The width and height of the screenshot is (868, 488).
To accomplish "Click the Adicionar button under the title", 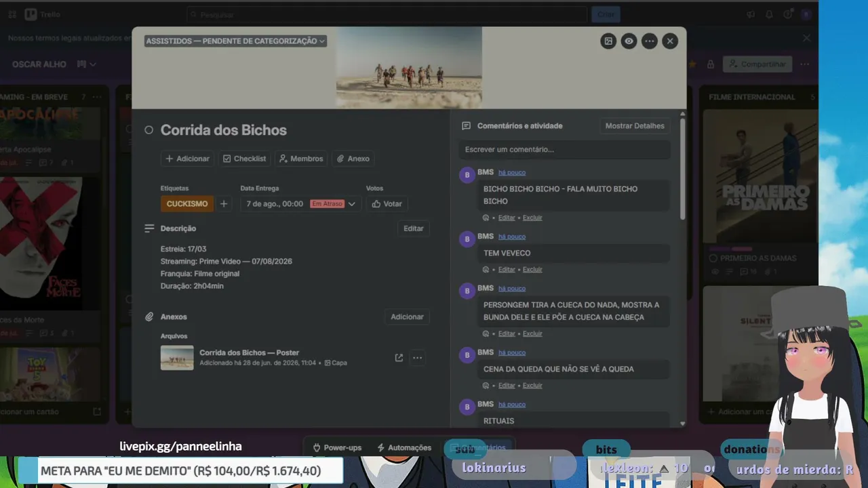I will [x=188, y=159].
